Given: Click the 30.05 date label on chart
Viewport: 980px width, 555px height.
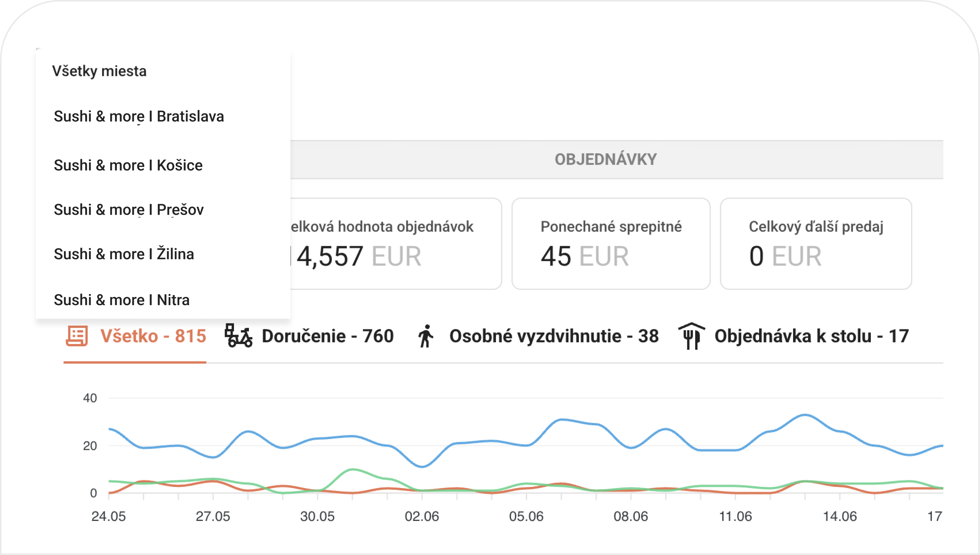Looking at the screenshot, I should (x=317, y=516).
